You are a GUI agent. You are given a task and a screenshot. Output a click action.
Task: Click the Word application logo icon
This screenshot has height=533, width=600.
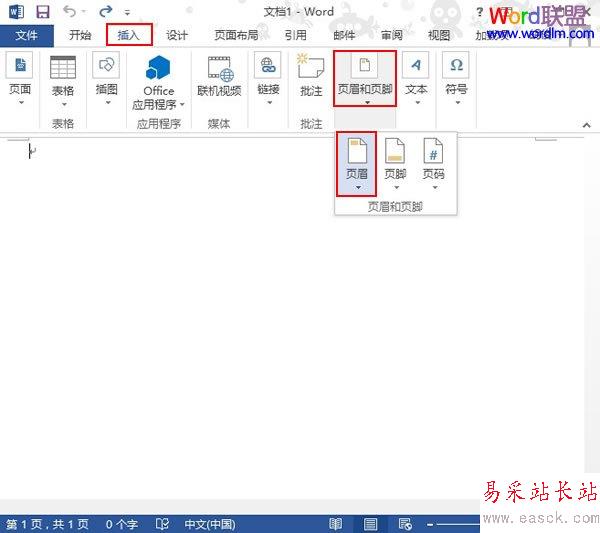pyautogui.click(x=16, y=12)
